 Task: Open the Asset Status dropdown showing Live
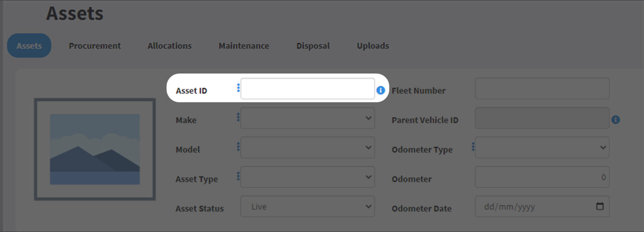pos(308,207)
